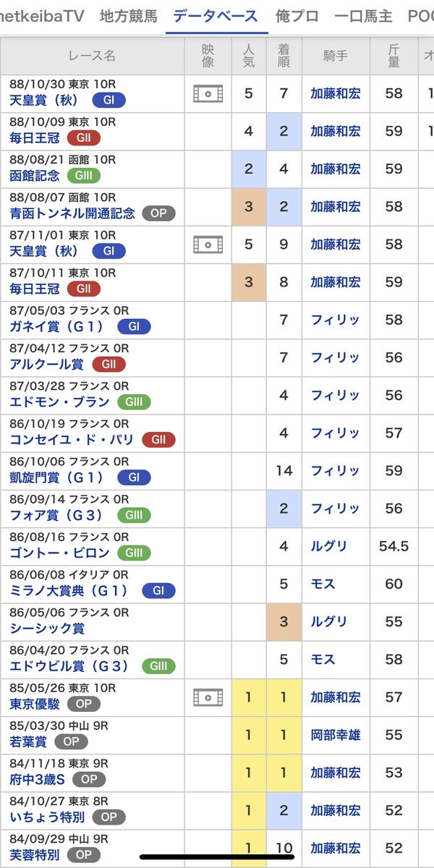Switch to the 俺プロ tab
The width and height of the screenshot is (434, 868).
[297, 16]
